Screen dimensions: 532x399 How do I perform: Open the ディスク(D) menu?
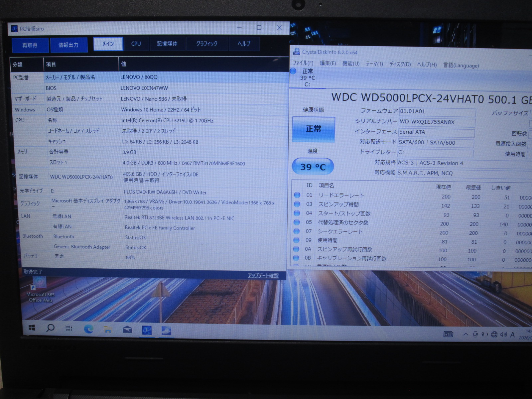click(x=400, y=64)
